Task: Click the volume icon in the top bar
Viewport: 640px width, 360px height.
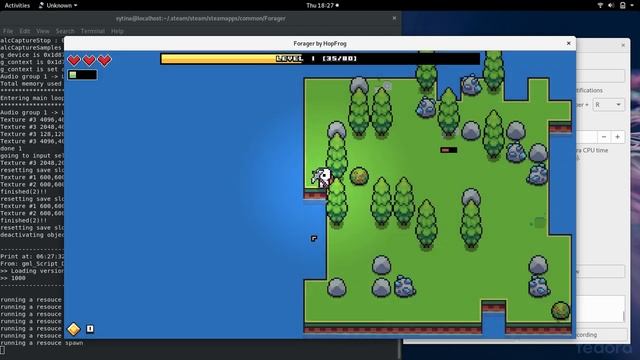Action: 611,5
